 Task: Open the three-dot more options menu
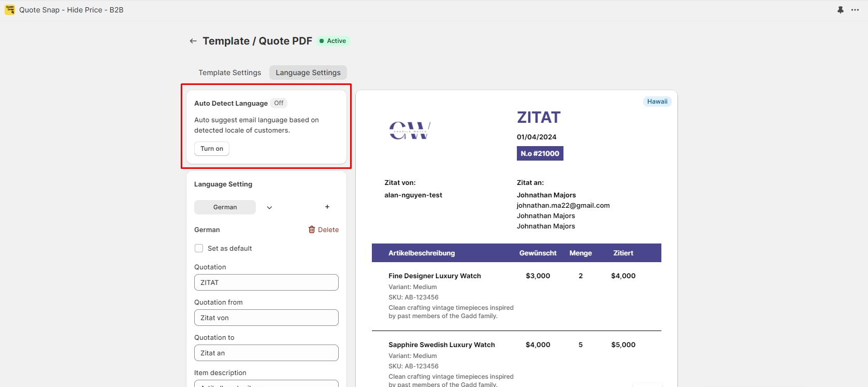point(855,10)
